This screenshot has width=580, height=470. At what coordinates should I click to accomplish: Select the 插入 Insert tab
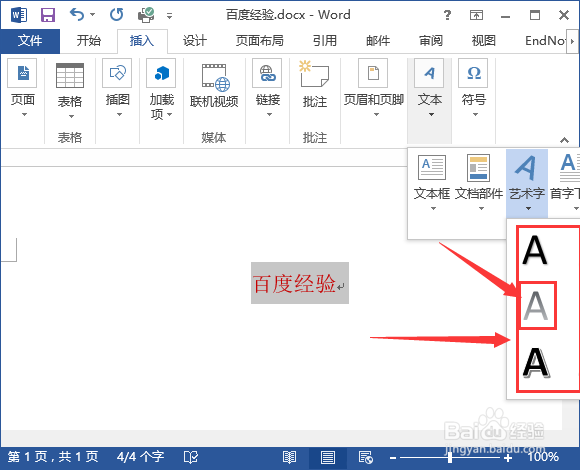[x=142, y=41]
